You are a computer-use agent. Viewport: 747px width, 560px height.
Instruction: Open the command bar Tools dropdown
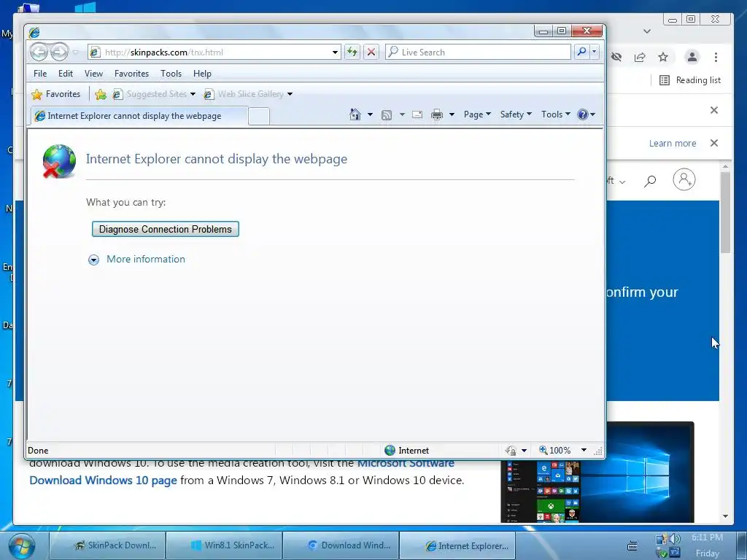pyautogui.click(x=555, y=114)
